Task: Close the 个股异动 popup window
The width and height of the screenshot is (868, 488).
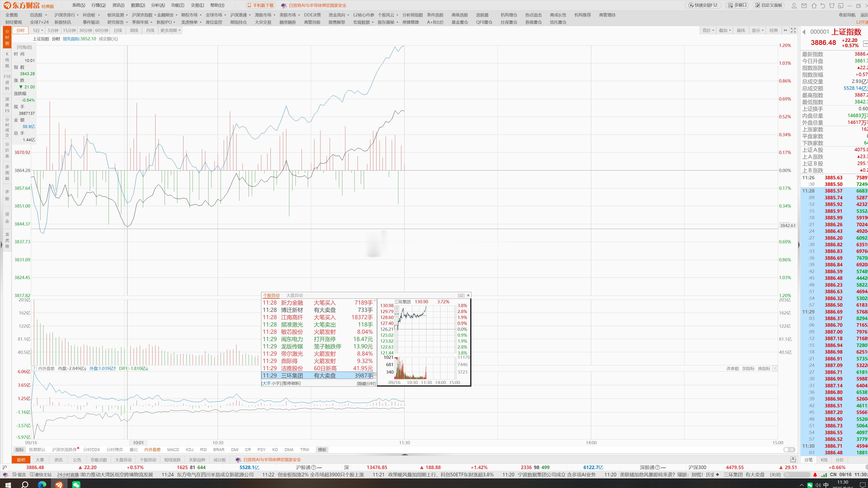Action: pyautogui.click(x=468, y=295)
